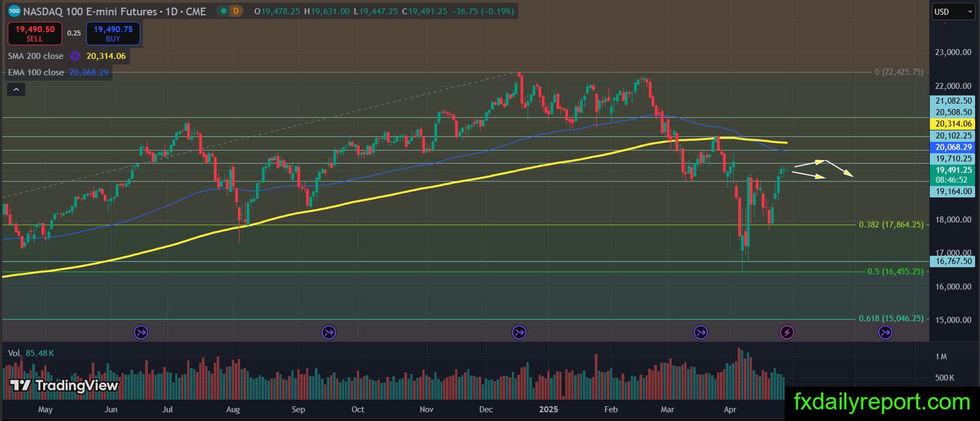
Task: Click the Oct label on time axis
Action: coord(358,410)
